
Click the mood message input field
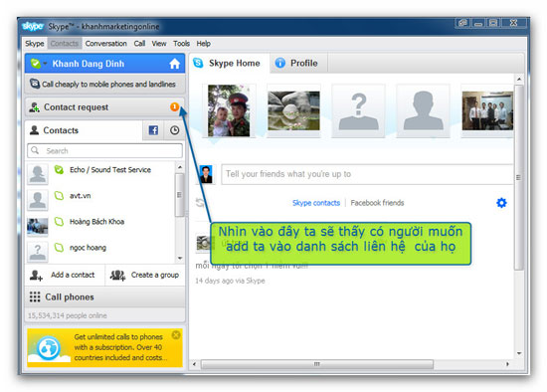[x=367, y=174]
